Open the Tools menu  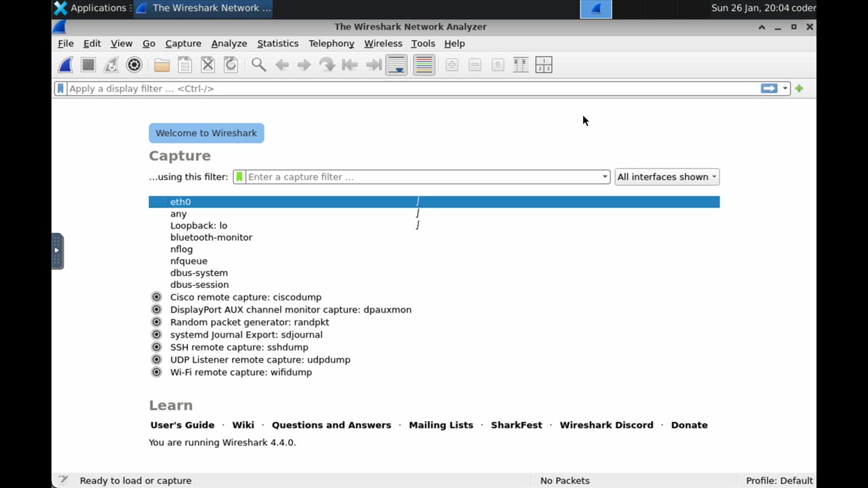[423, 43]
